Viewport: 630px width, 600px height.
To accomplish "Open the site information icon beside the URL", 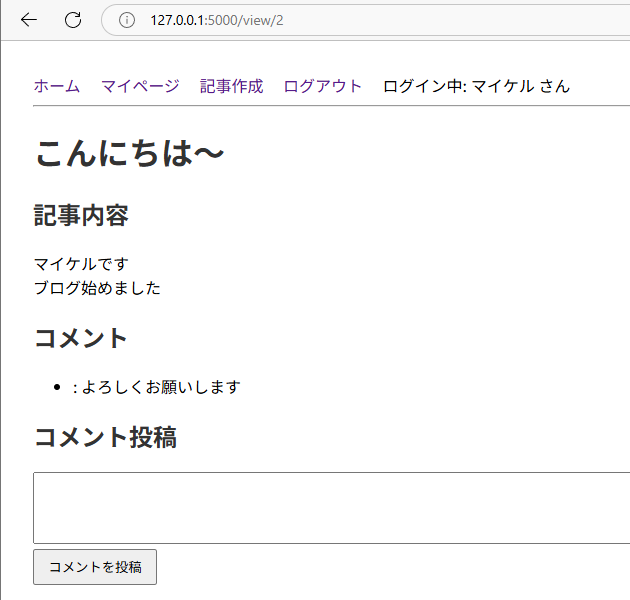I will (x=126, y=20).
